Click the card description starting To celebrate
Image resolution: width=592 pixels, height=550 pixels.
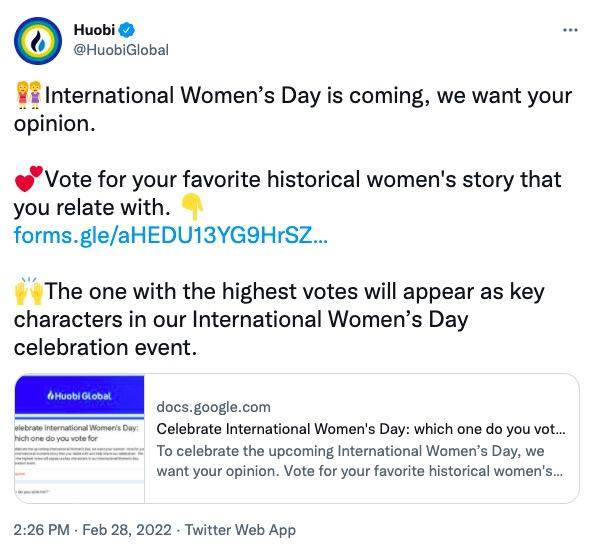click(x=359, y=461)
